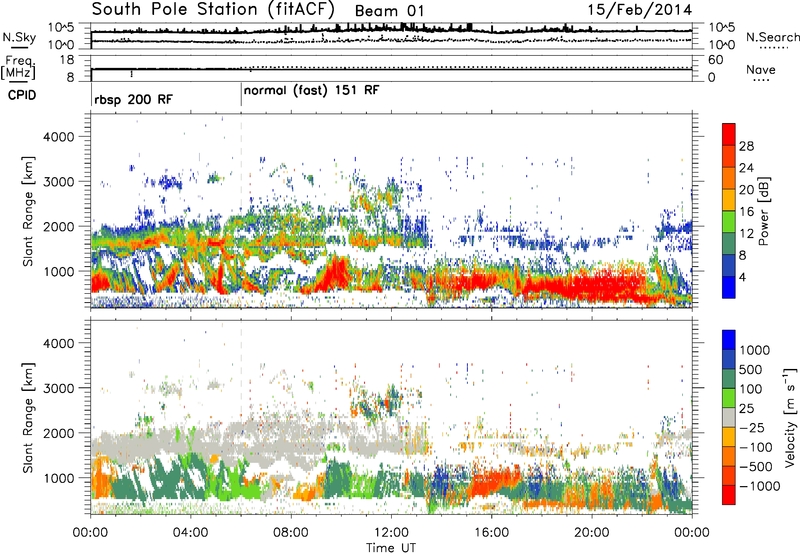The image size is (800, 554).
Task: Click the '12:00' time tick label
Action: pyautogui.click(x=391, y=533)
